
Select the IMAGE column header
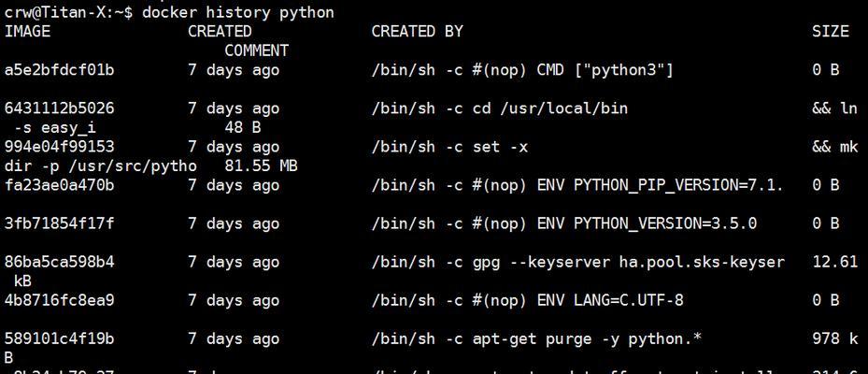point(27,32)
